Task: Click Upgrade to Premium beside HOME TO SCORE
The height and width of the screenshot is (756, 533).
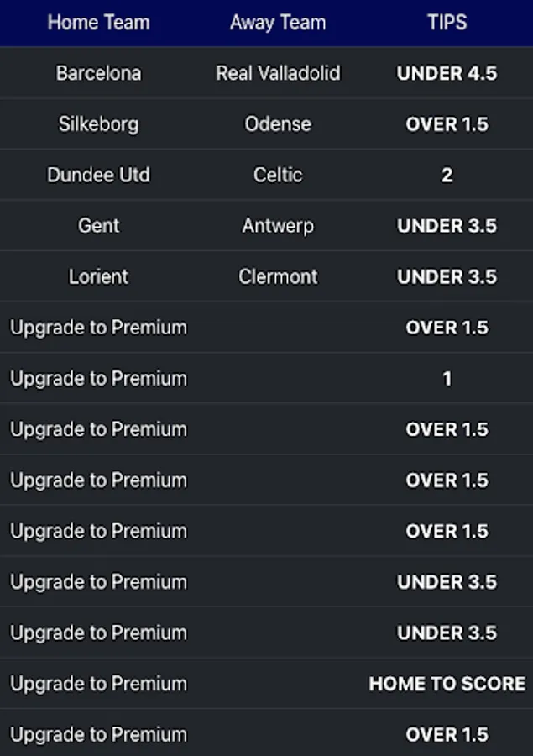Action: [98, 684]
